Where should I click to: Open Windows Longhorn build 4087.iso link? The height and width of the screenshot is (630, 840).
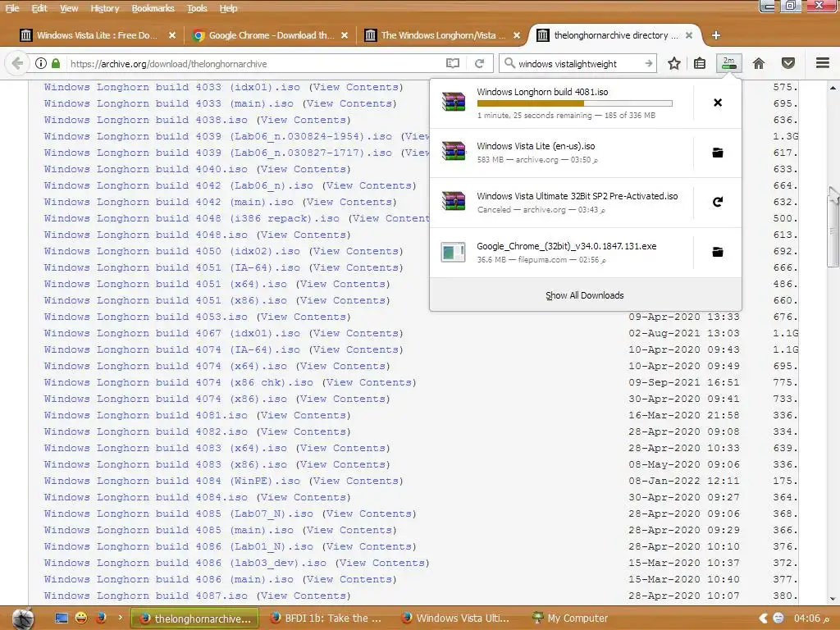146,596
